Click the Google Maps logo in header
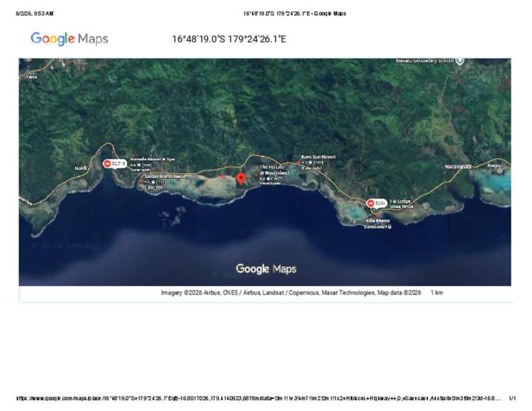The height and width of the screenshot is (411, 532). pos(69,38)
